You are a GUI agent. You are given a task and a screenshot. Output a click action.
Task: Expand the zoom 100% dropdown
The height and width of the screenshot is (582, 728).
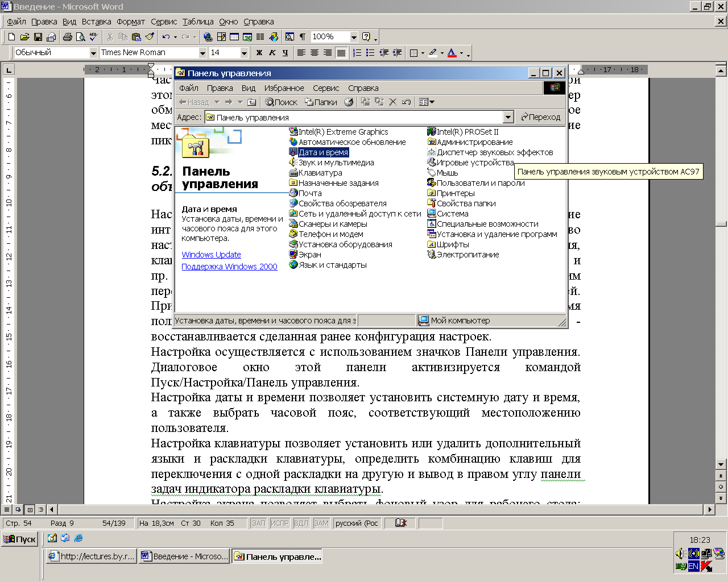(x=354, y=37)
